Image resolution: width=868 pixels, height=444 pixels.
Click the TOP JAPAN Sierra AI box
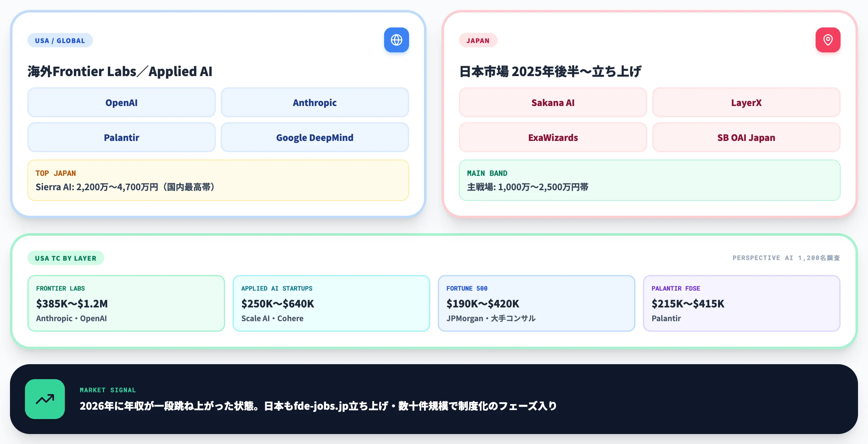pos(218,180)
